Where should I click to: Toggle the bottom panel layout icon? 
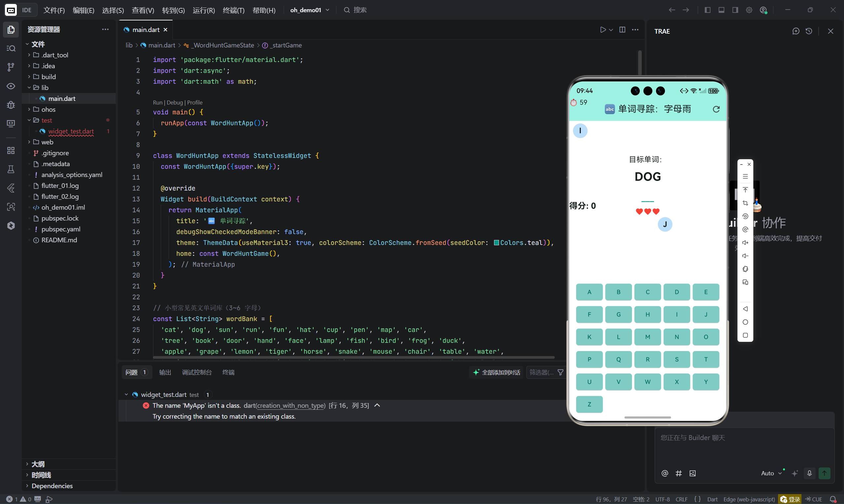point(721,10)
